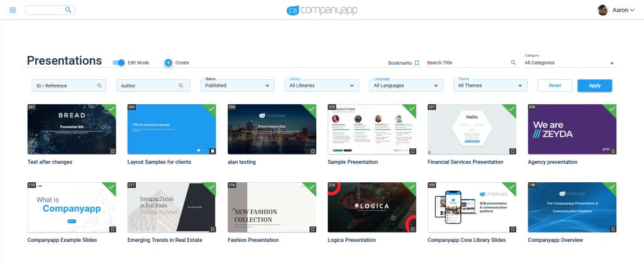Toggle the Edit Mode switch
The width and height of the screenshot is (644, 262).
point(118,62)
